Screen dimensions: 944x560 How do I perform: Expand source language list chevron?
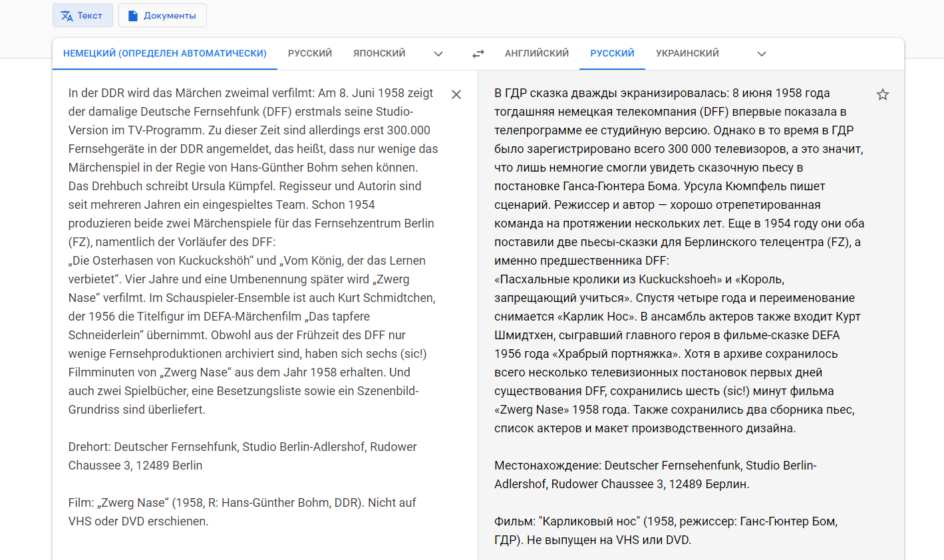point(438,54)
